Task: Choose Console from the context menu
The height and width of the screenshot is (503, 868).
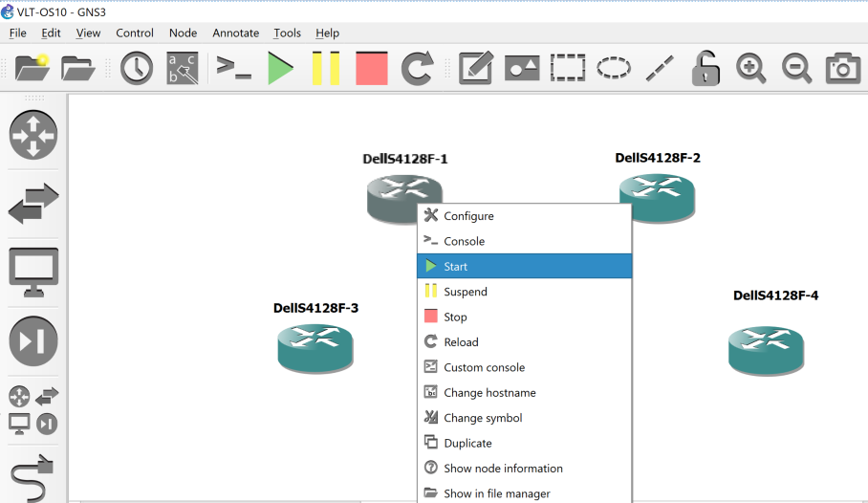Action: (524, 241)
